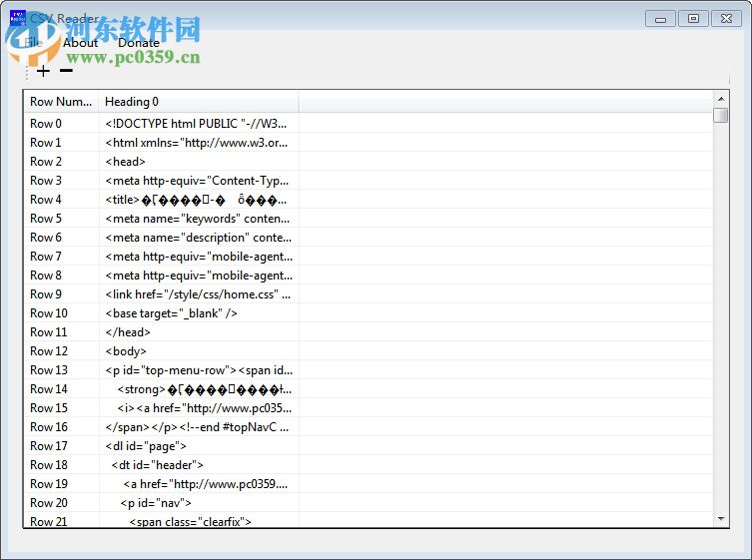Select the <dl id="page"> cell
752x560 pixels.
pyautogui.click(x=199, y=446)
